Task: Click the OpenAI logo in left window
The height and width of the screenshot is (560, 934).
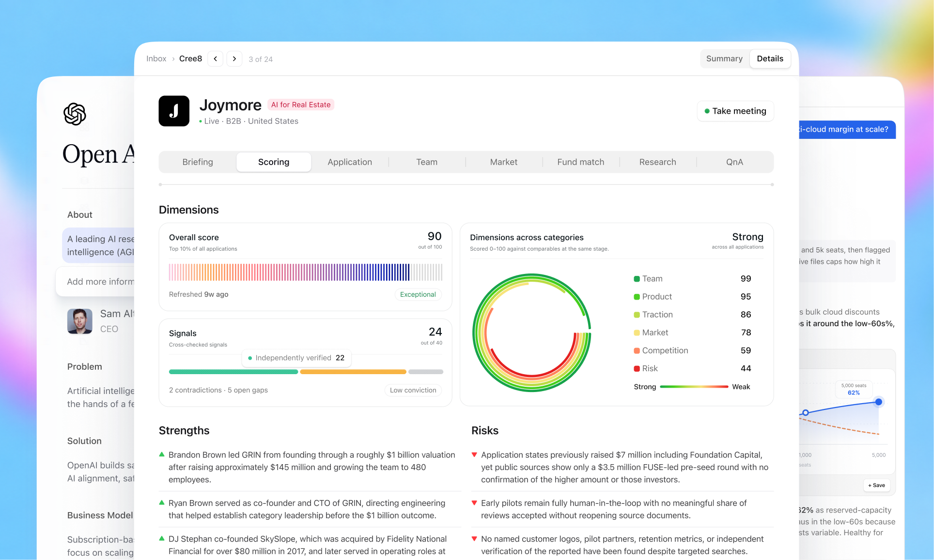Action: click(x=75, y=114)
